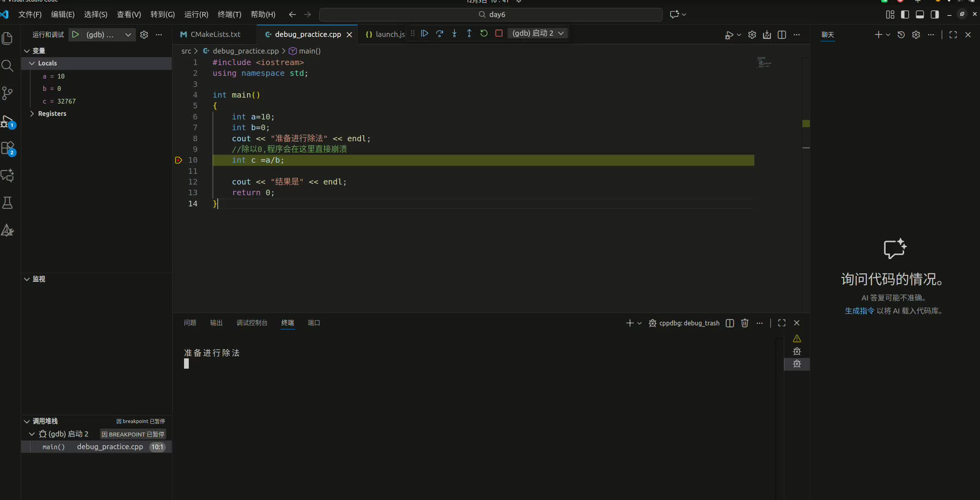Click the 生成指令 link in chat
The height and width of the screenshot is (500, 980).
[859, 311]
